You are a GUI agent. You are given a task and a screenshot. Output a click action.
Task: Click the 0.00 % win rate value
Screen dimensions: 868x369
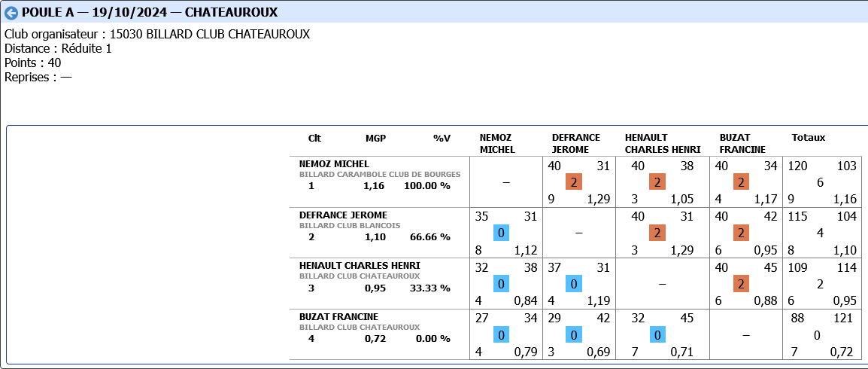433,339
